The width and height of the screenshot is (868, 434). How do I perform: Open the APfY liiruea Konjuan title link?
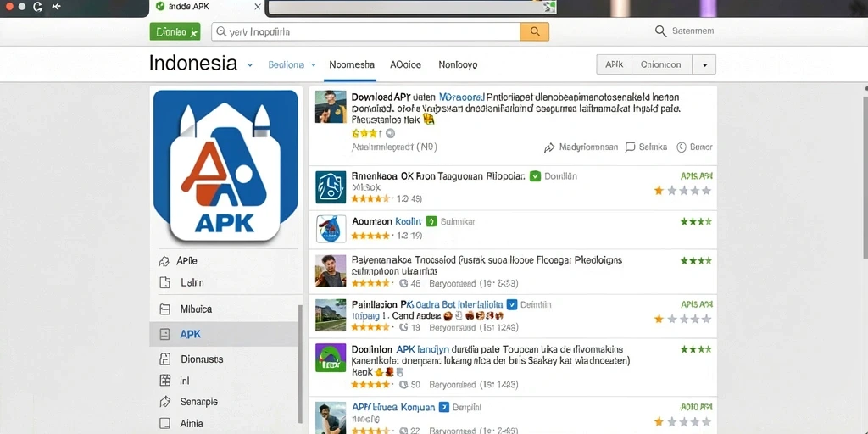[393, 408]
